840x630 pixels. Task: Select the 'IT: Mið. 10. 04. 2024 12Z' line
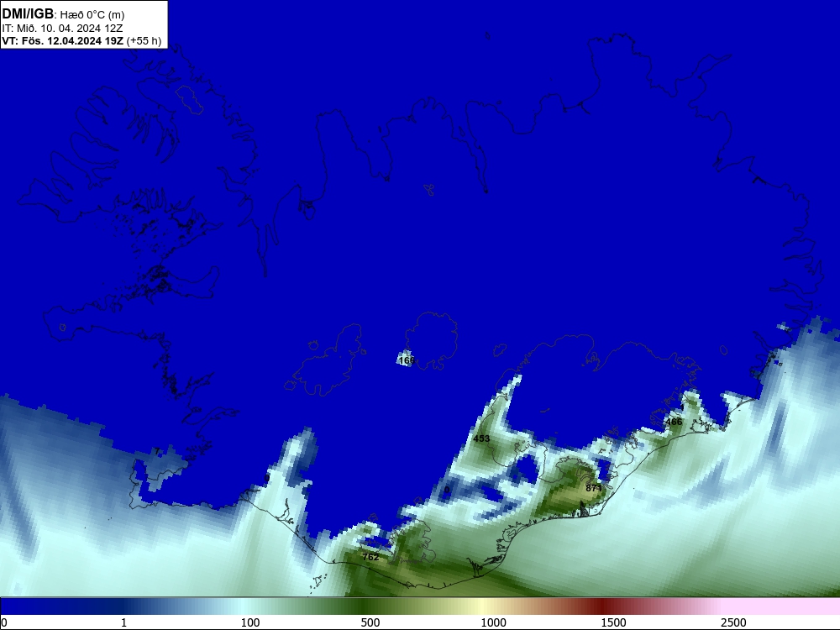tap(63, 28)
